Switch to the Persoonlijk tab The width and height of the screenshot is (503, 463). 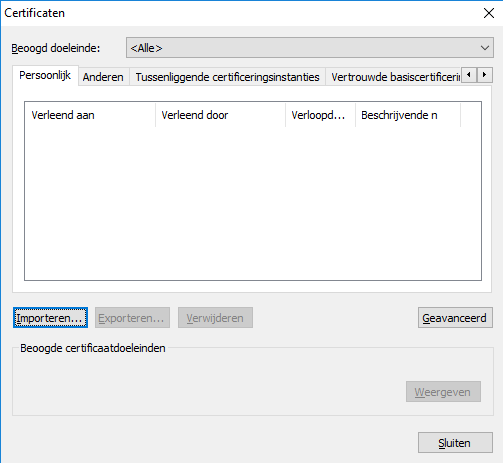[45, 75]
